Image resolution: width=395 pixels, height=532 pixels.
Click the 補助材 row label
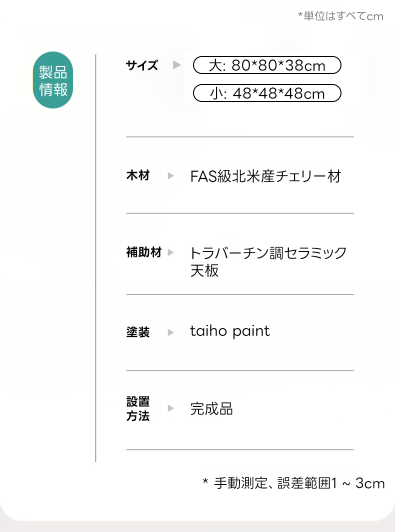tap(143, 252)
